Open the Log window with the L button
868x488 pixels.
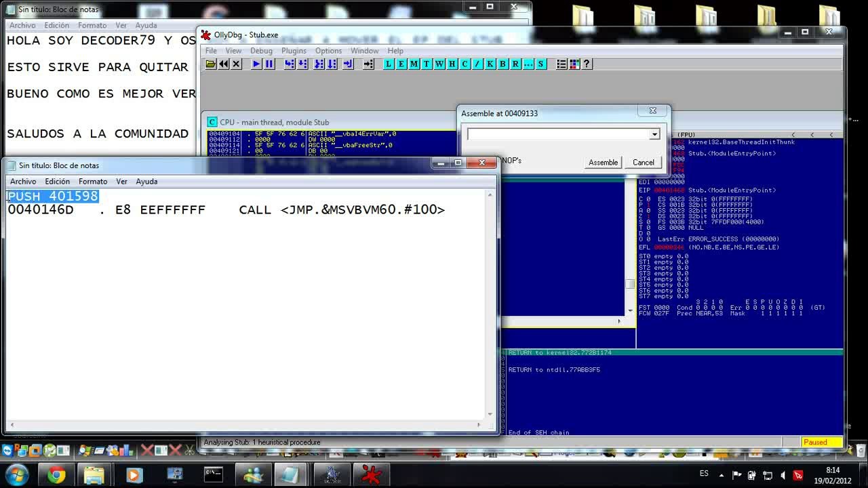[x=389, y=64]
